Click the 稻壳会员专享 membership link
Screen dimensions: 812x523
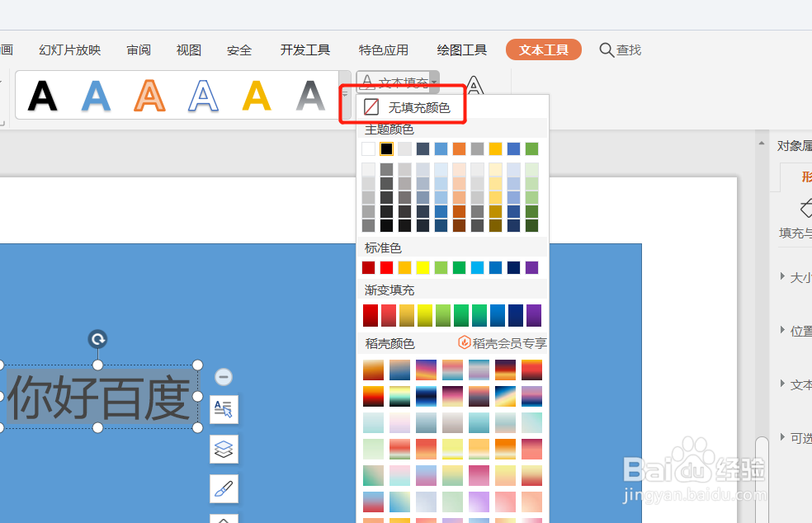tap(507, 342)
